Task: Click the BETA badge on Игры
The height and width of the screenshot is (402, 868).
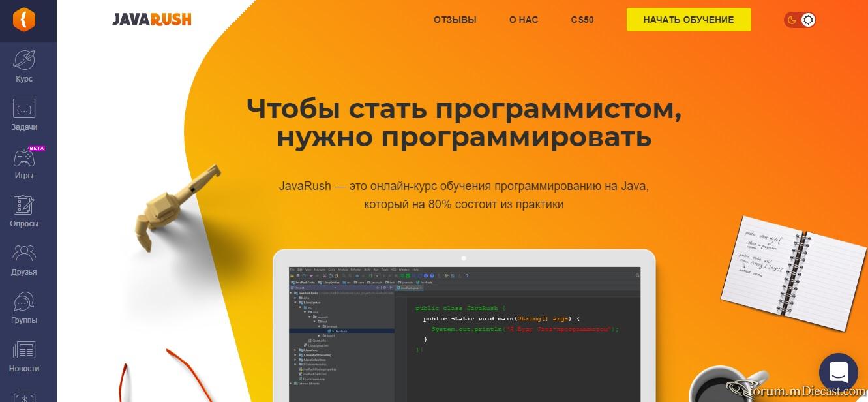Action: point(37,148)
